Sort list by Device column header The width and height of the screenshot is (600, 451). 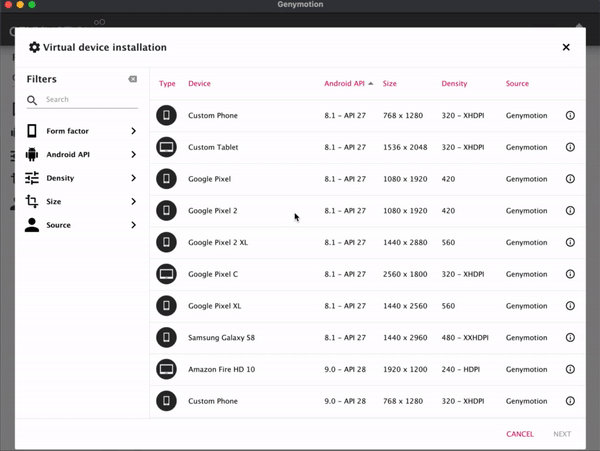pyautogui.click(x=199, y=84)
